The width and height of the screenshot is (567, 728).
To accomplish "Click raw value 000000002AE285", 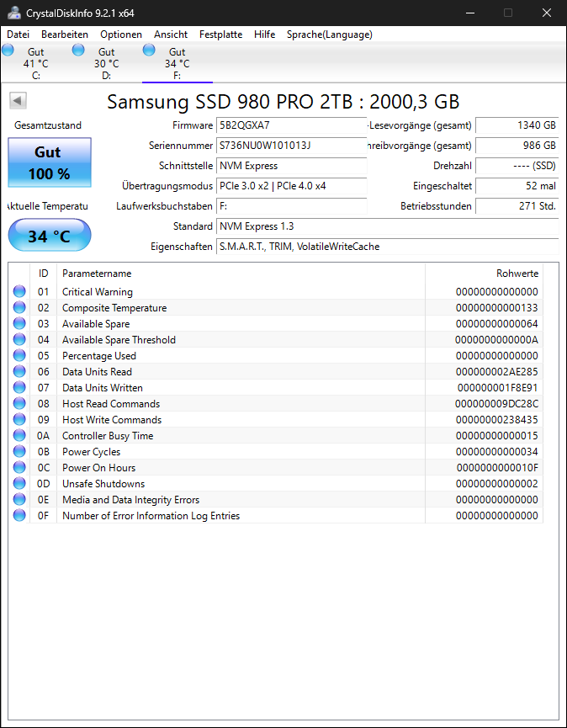I will tap(497, 372).
